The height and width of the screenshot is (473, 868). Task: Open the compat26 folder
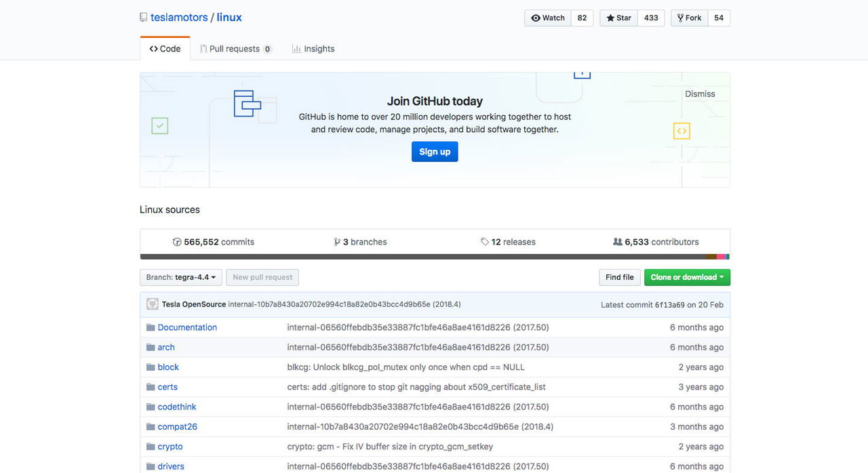click(178, 427)
